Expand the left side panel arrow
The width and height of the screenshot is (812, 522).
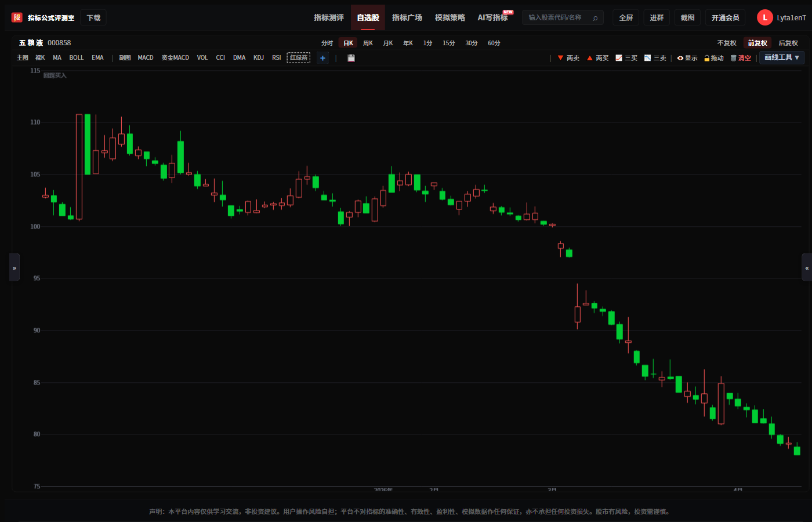tap(14, 267)
